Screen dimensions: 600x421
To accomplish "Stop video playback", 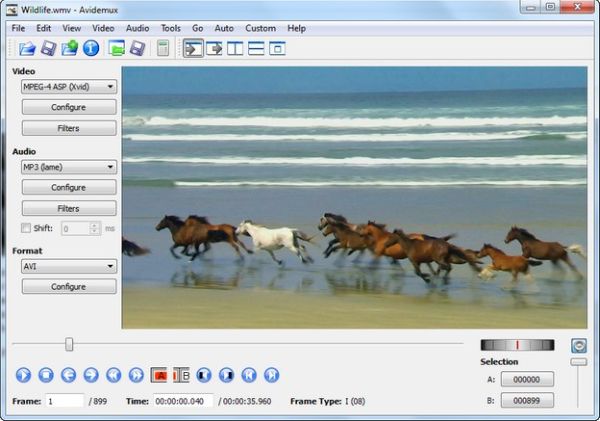I will (45, 375).
